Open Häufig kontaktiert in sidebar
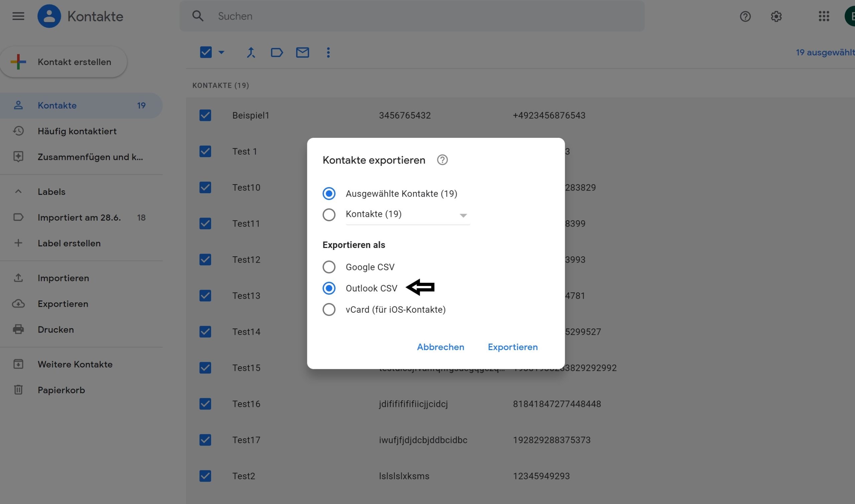 (x=77, y=131)
